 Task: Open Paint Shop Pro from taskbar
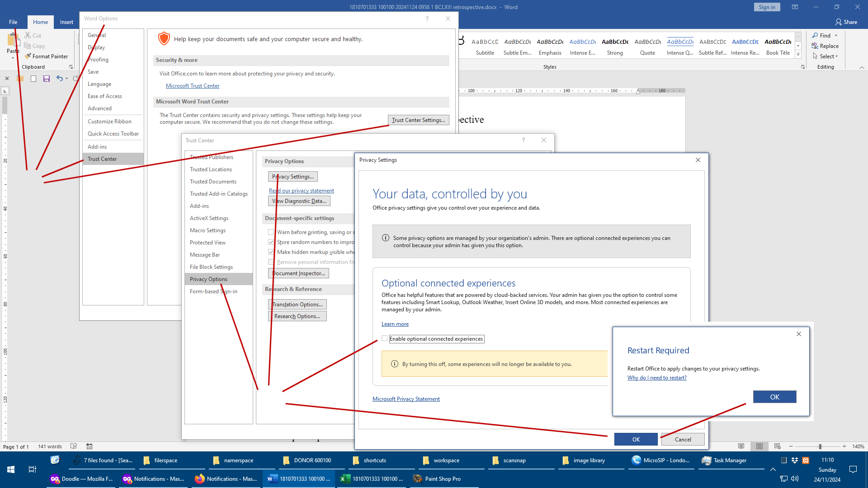tap(444, 479)
